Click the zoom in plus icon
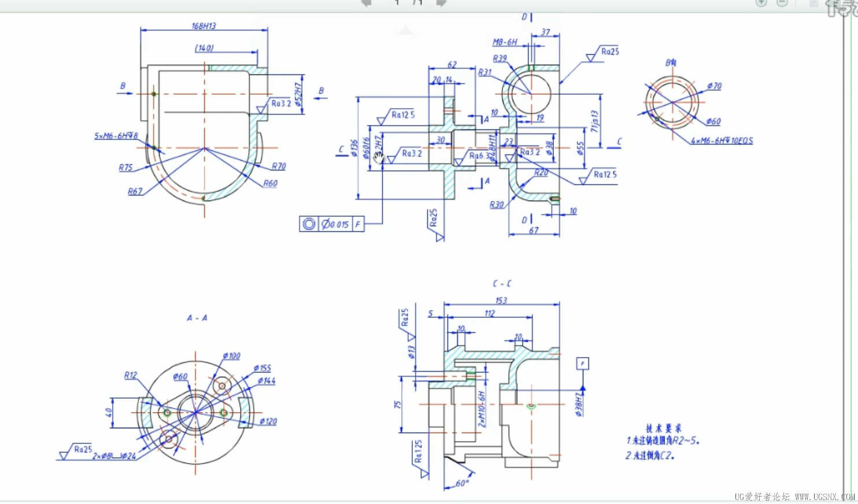The height and width of the screenshot is (504, 858). click(x=761, y=3)
